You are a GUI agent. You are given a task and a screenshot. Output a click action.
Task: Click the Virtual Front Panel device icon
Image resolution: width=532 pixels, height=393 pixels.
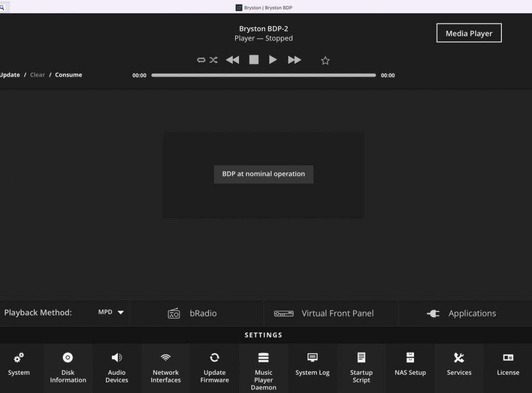coord(284,313)
